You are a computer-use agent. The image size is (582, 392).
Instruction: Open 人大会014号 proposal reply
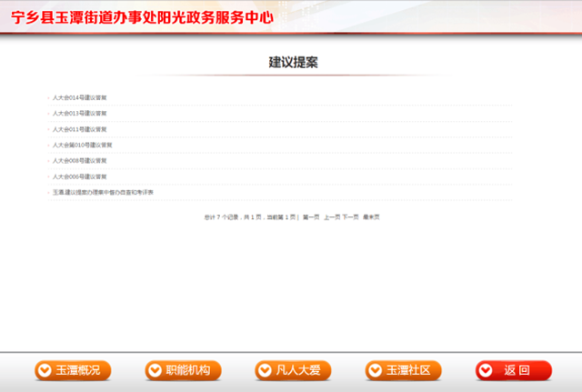coord(80,97)
